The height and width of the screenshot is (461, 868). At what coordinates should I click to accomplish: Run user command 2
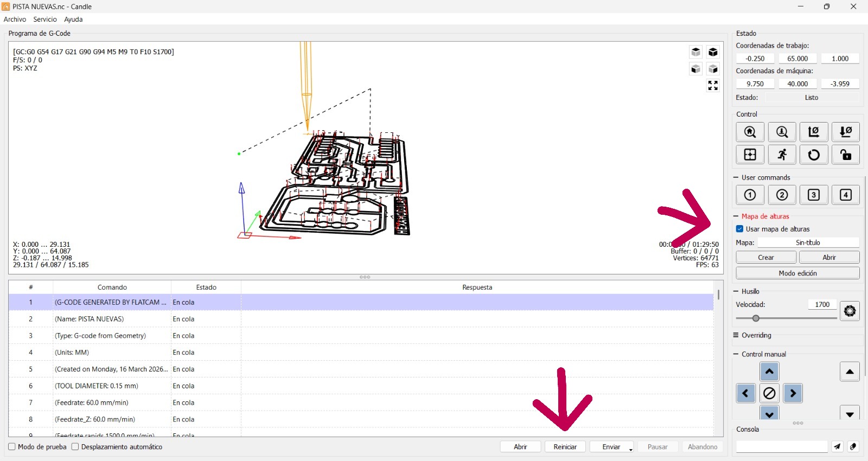782,195
